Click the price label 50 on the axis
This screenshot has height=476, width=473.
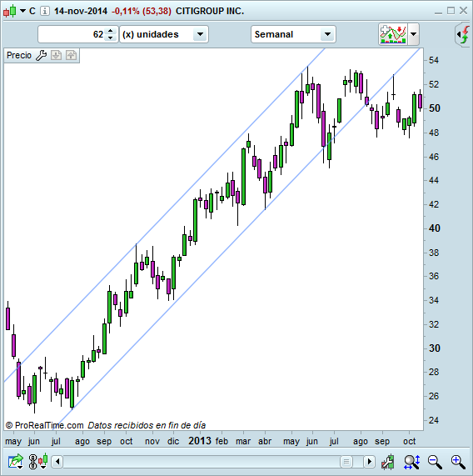pos(434,108)
